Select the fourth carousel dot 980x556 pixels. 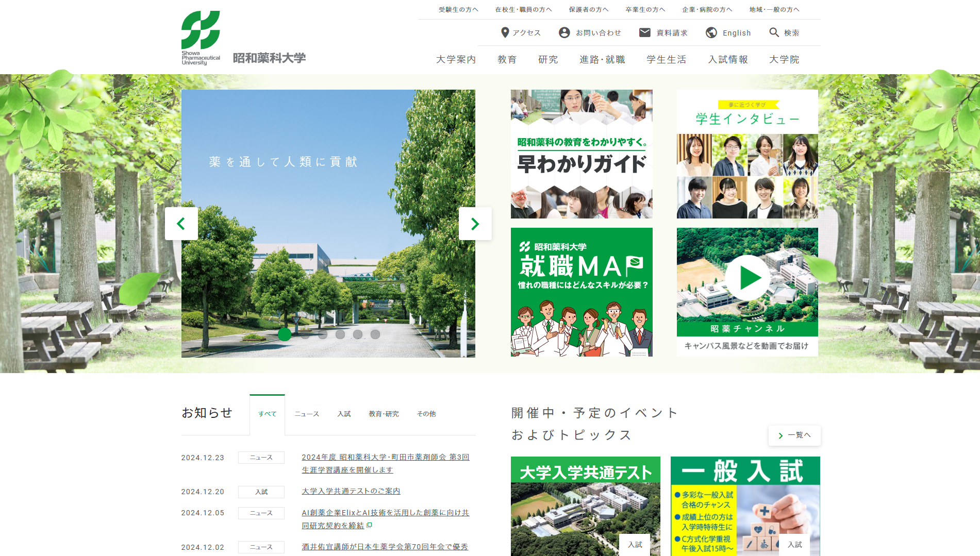pos(340,334)
